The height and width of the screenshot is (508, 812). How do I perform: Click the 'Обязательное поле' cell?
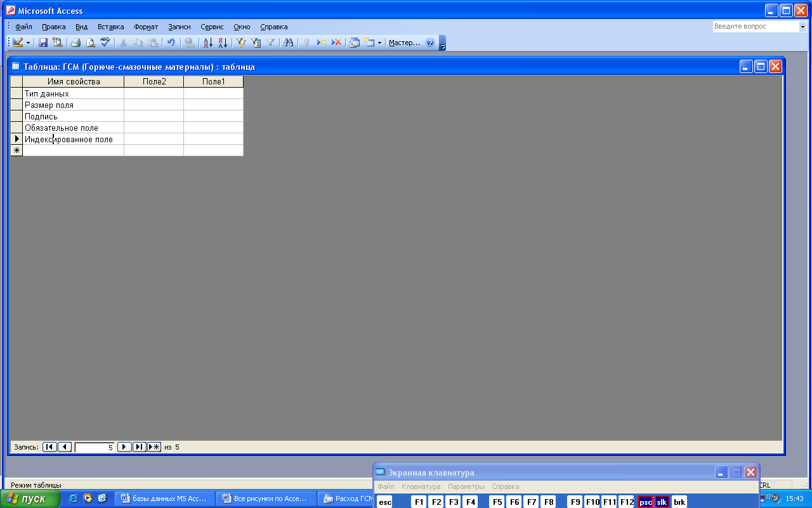pyautogui.click(x=74, y=128)
